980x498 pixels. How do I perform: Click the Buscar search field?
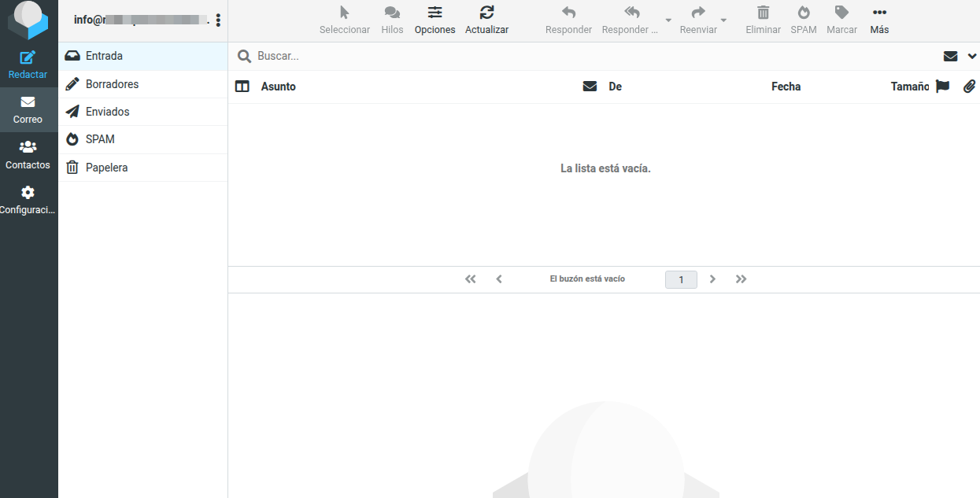click(594, 56)
